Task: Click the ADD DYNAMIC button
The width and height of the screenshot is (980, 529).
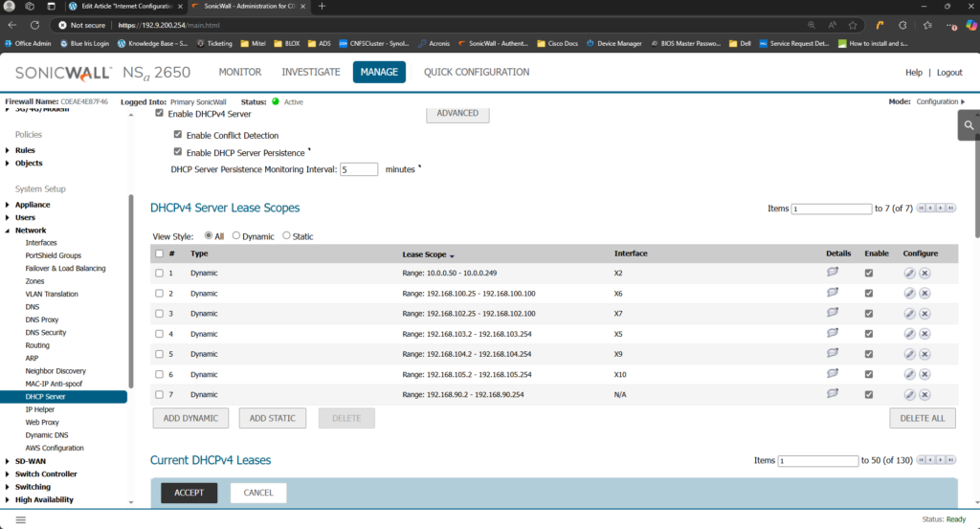Action: tap(190, 418)
